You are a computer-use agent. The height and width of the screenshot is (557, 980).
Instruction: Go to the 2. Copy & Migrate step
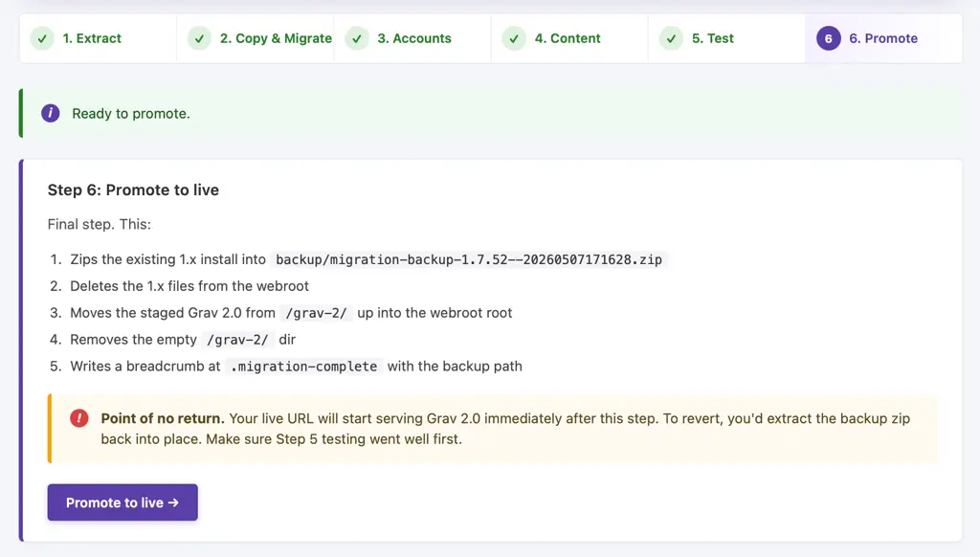tap(255, 38)
